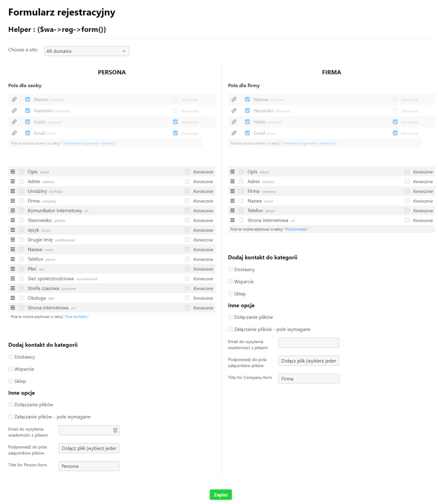438x504 pixels.
Task: Check Dostawcy category under Firma
Action: [x=230, y=270]
